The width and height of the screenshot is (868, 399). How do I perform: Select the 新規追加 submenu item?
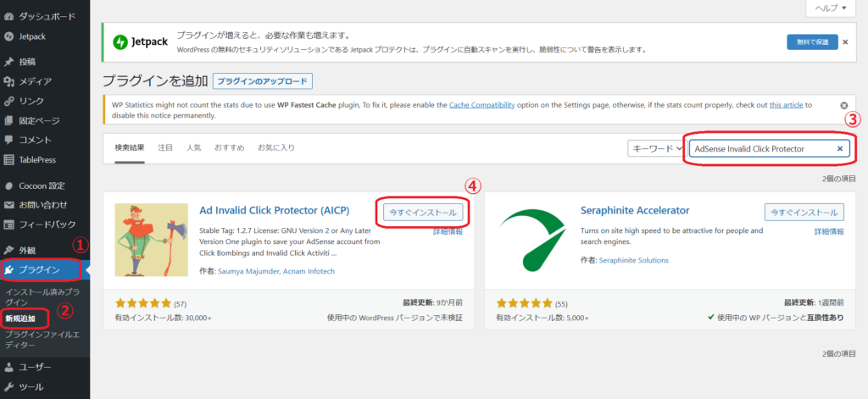(x=20, y=319)
